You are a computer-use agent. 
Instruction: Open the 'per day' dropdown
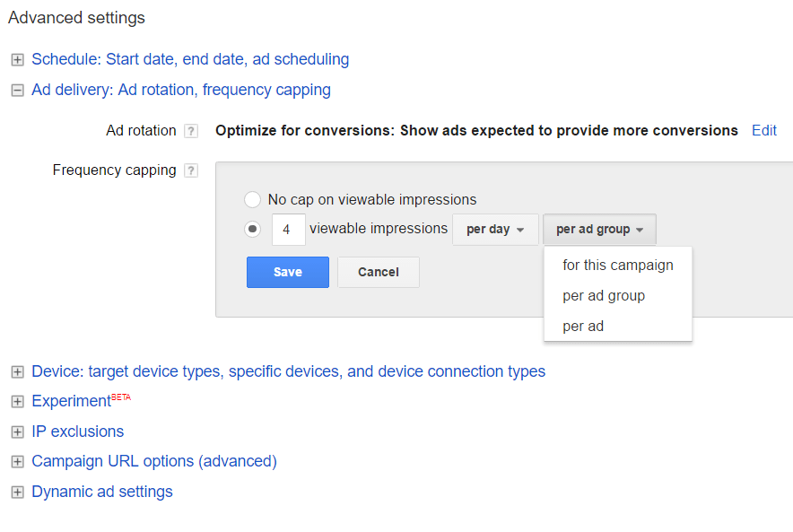[x=495, y=229]
